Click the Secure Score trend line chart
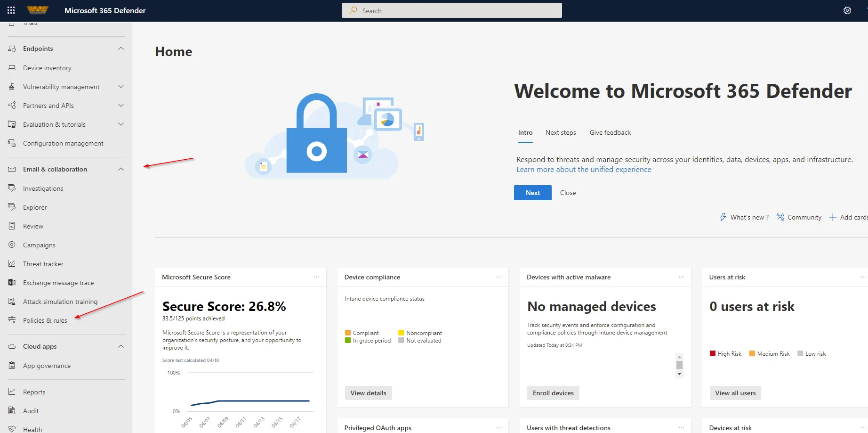The width and height of the screenshot is (868, 433). (249, 402)
